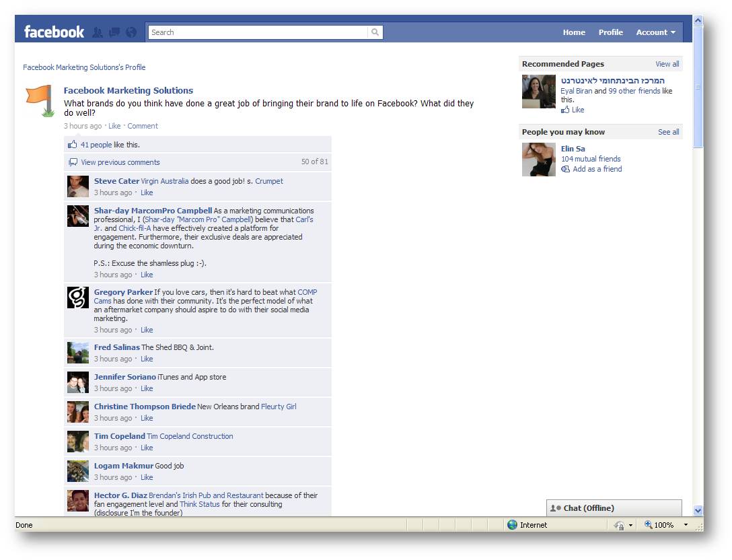Click the Facebook logo
Viewport: 732px width, 560px height.
pos(54,32)
